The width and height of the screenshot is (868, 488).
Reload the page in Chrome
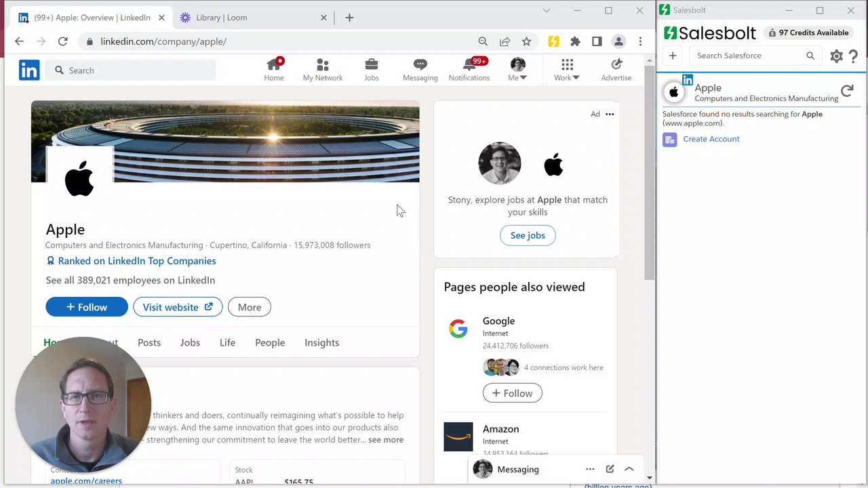click(62, 41)
